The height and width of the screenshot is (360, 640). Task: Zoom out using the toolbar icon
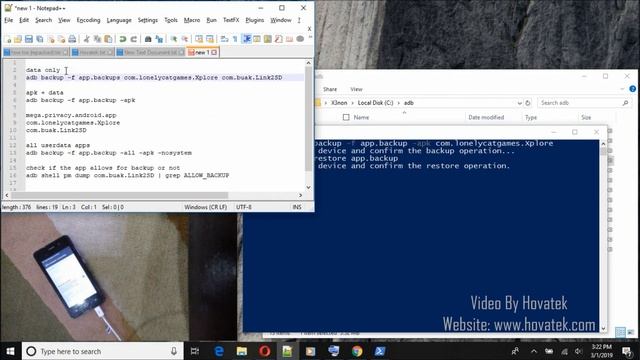pyautogui.click(x=184, y=39)
